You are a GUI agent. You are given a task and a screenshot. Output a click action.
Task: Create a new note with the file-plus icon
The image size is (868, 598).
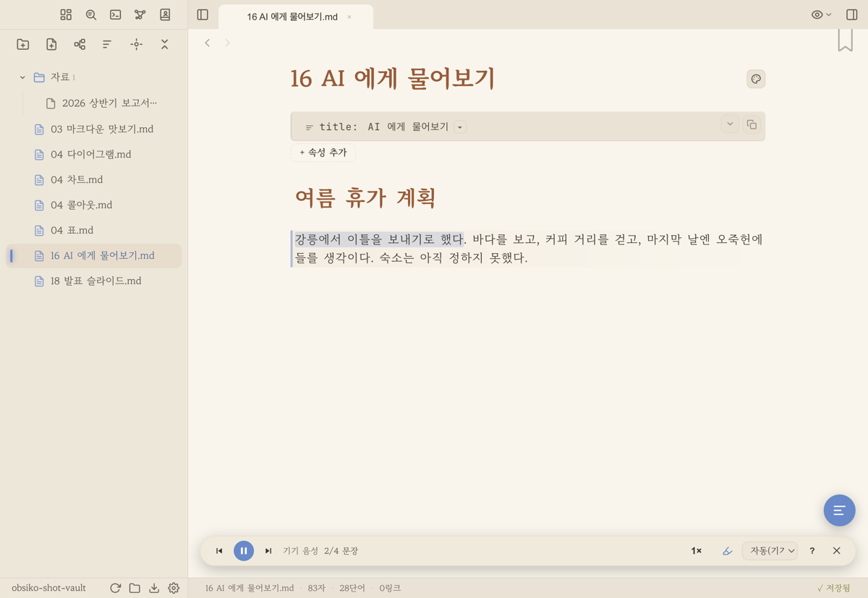(51, 44)
